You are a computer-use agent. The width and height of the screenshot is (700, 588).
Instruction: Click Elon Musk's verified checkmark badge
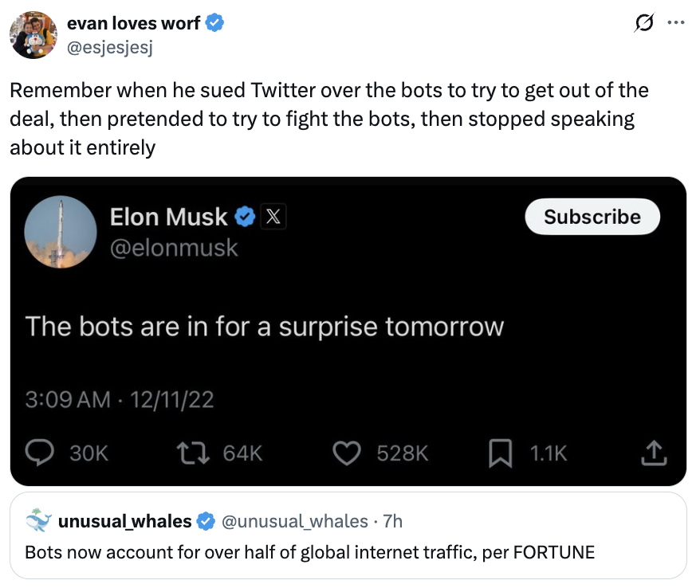click(x=245, y=217)
